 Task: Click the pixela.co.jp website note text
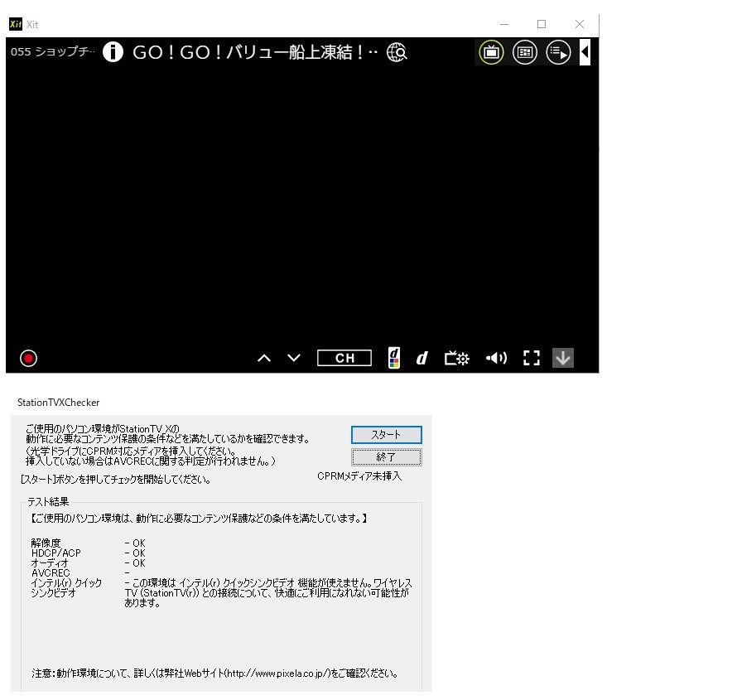(215, 673)
